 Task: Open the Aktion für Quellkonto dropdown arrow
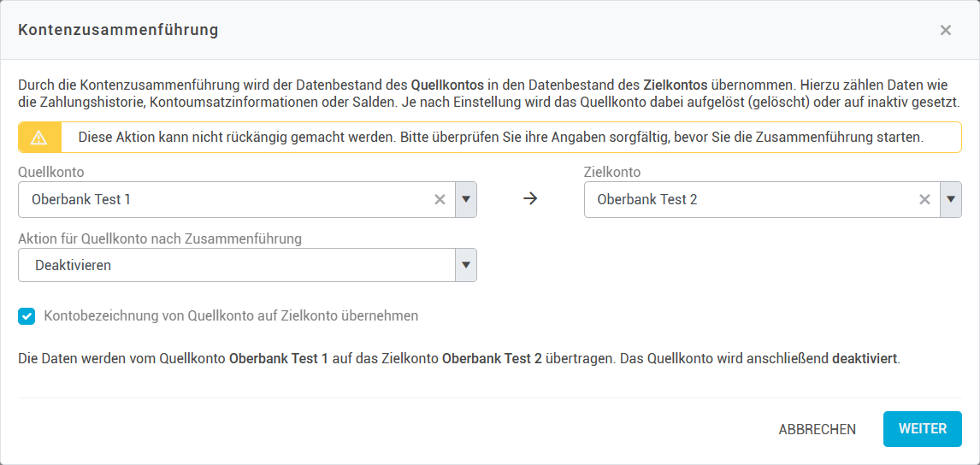(x=466, y=265)
